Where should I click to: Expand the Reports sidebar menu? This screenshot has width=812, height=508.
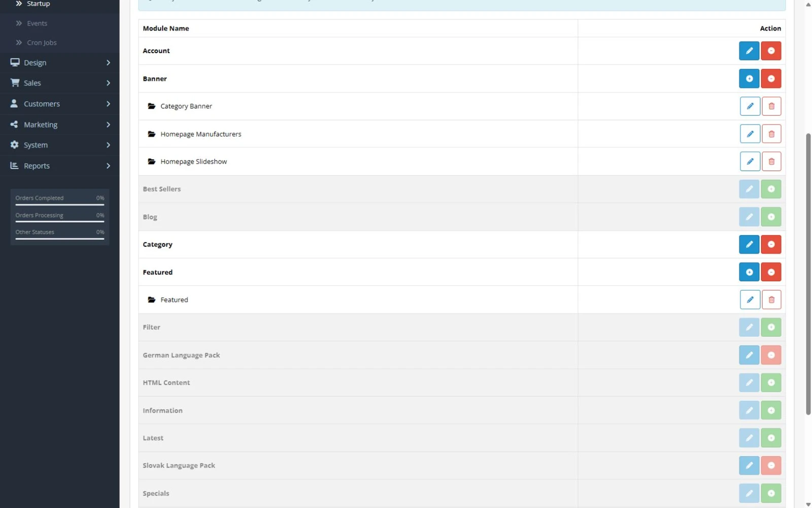(59, 166)
